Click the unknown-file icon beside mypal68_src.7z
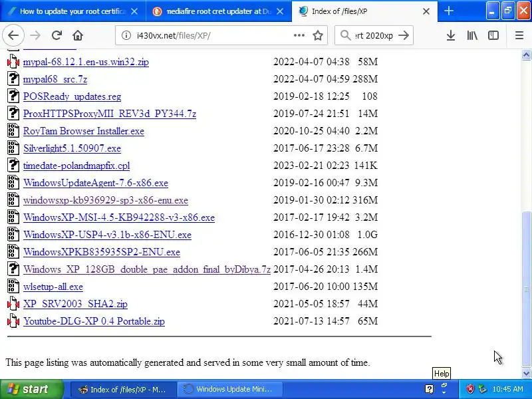Screen dimensions: 532x399 pos(13,79)
